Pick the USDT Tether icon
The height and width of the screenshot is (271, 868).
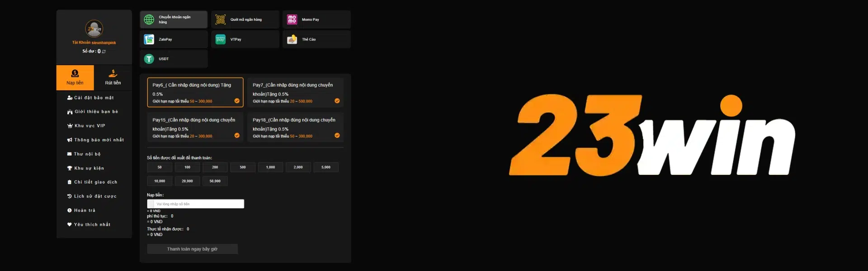tap(149, 59)
